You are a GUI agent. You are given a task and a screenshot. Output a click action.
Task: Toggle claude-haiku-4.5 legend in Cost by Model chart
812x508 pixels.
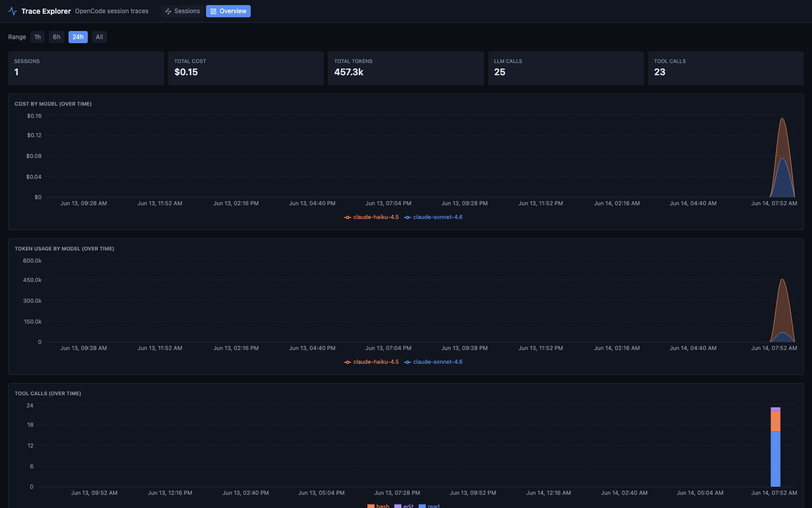pyautogui.click(x=371, y=217)
